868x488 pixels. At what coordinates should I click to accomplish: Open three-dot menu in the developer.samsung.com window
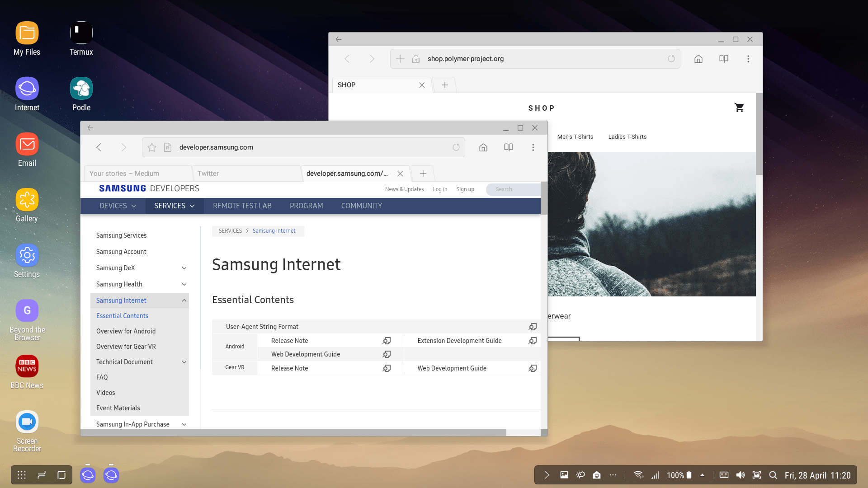[533, 147]
